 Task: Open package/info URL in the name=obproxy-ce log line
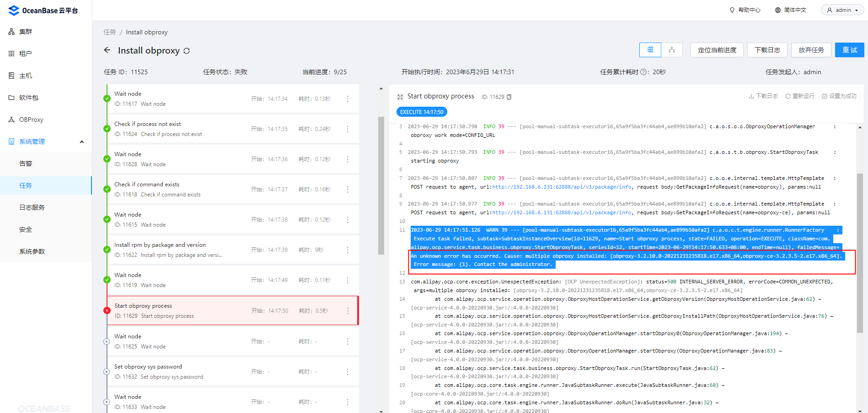click(562, 212)
